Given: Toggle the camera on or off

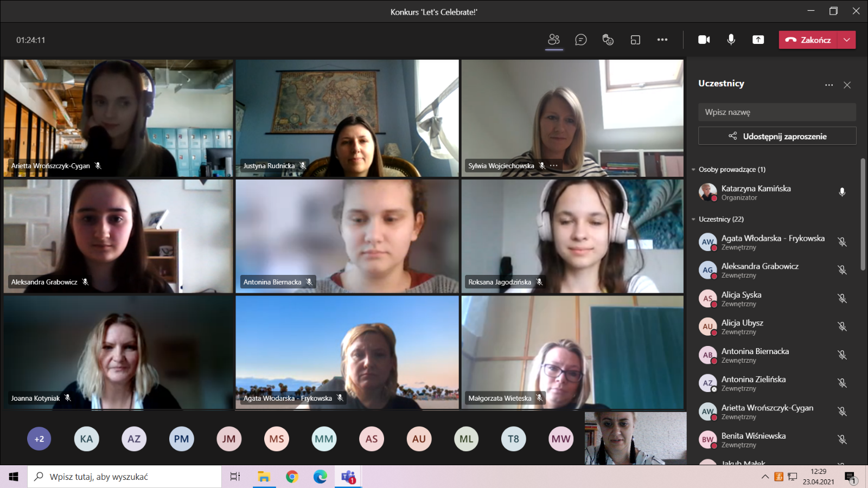Looking at the screenshot, I should (x=704, y=40).
